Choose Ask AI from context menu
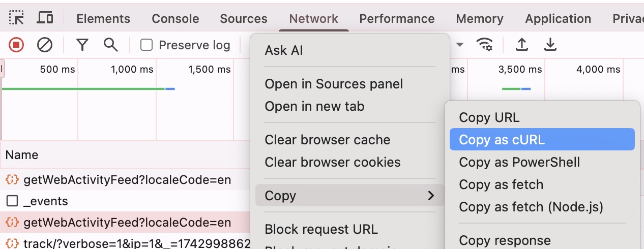This screenshot has width=644, height=249. (x=284, y=50)
